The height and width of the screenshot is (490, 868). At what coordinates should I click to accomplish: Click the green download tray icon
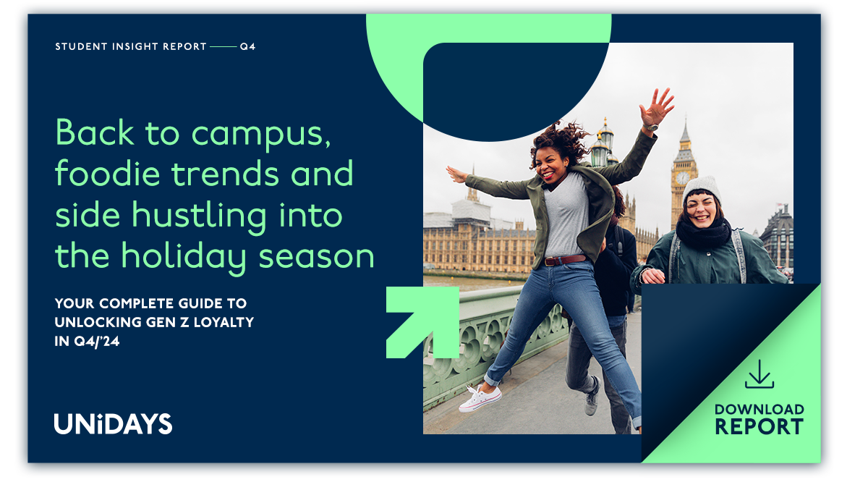[x=759, y=376]
